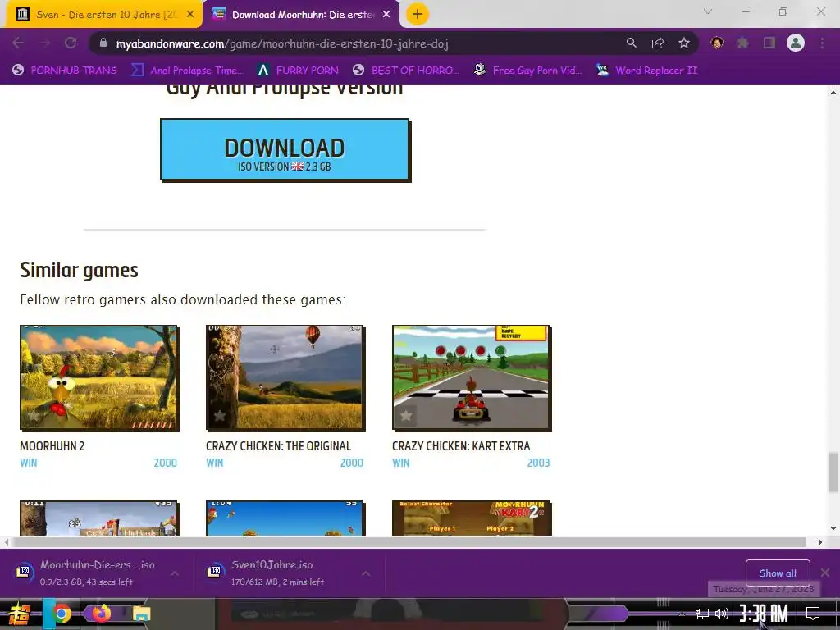
Task: Open the Moorhuhn Kart 2 thumbnail
Action: click(472, 518)
